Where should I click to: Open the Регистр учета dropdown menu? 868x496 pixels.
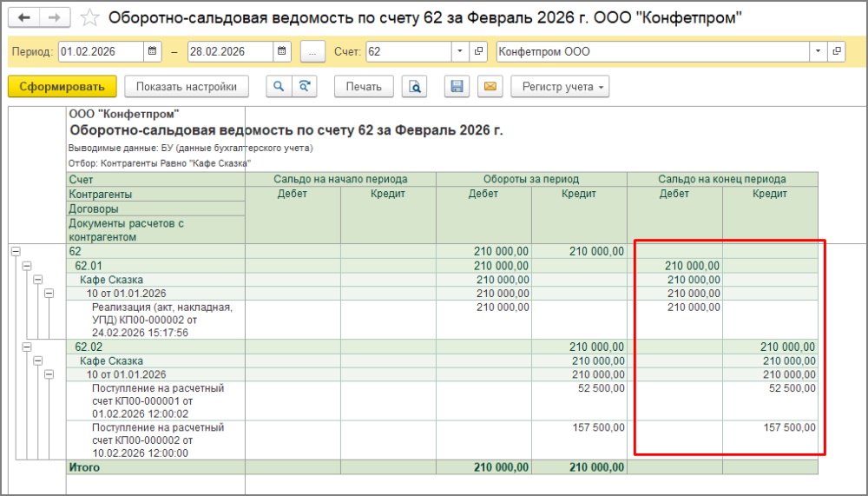pos(561,86)
